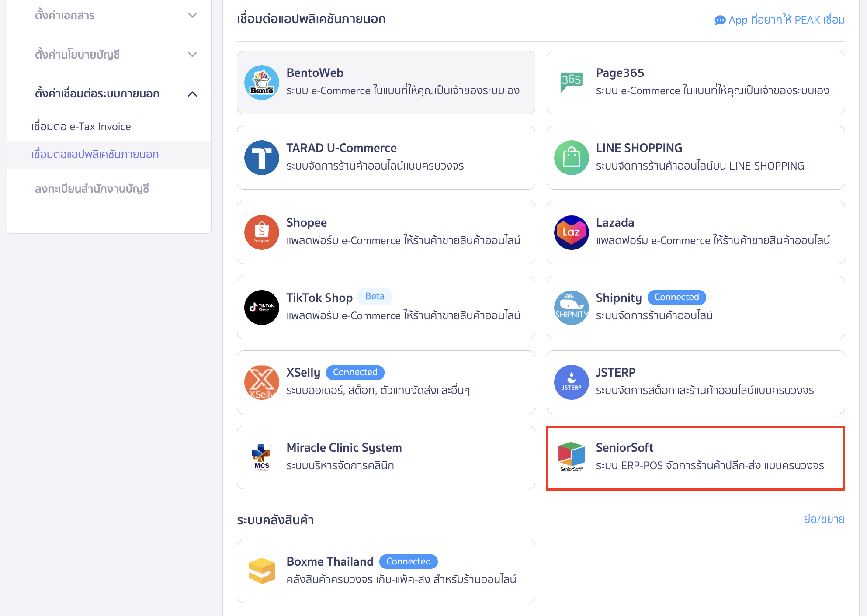This screenshot has height=616, width=867.
Task: Click the TikTok Shop black icon
Action: click(261, 308)
